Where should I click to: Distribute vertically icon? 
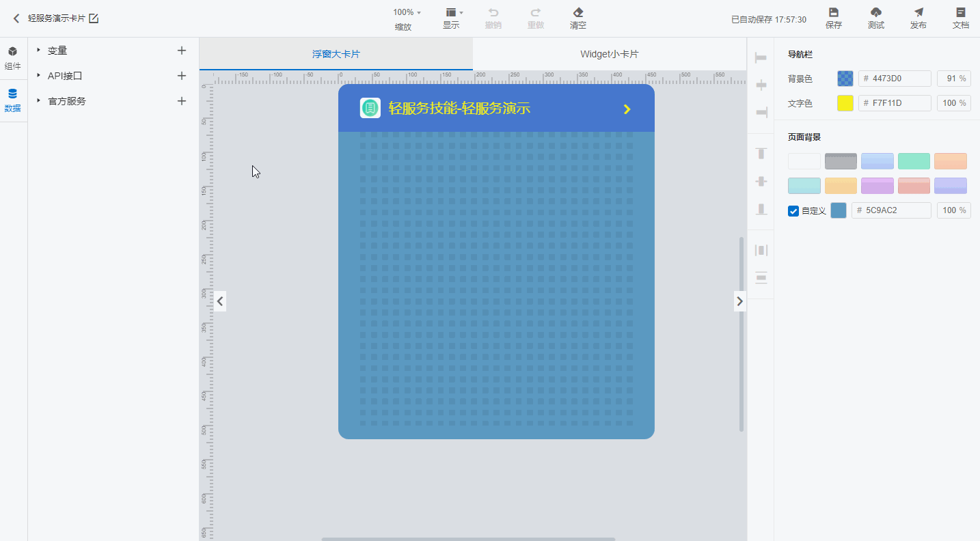tap(761, 277)
